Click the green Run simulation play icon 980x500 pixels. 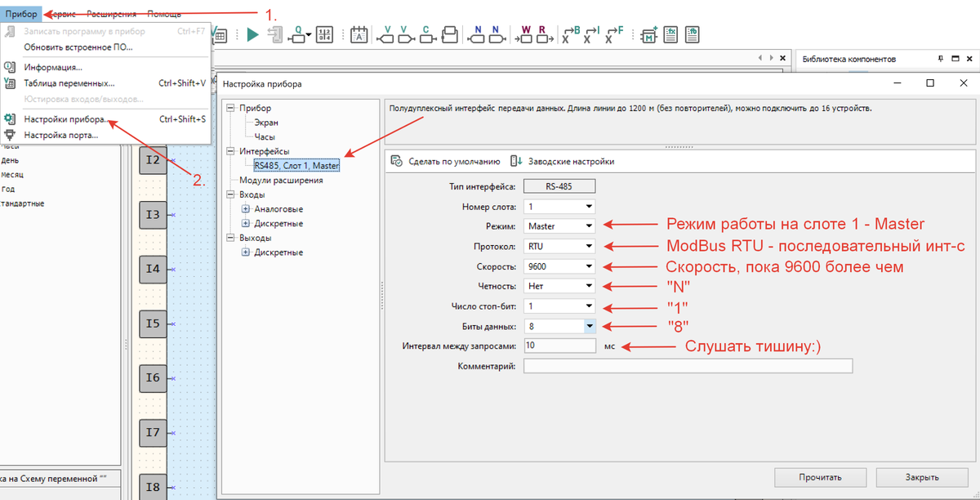click(252, 34)
